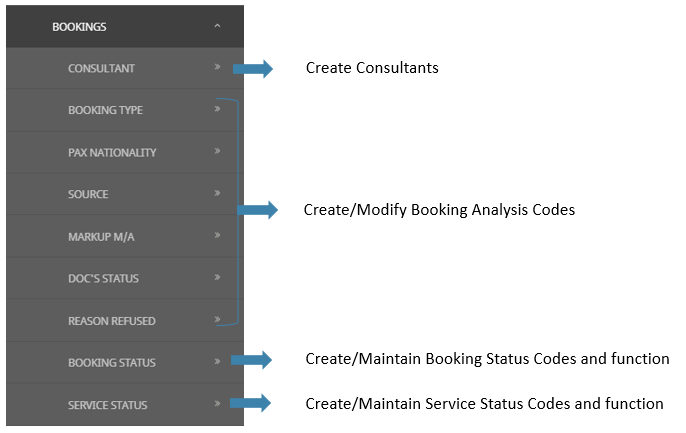Click 'Create/Maintain Booking Status Codes and function' text
This screenshot has width=686, height=433.
pos(487,359)
